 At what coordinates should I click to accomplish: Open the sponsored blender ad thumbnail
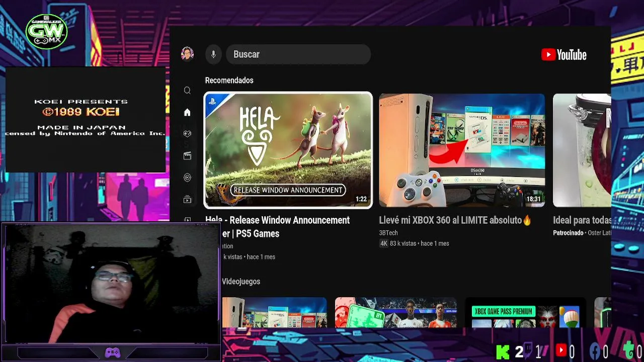tap(582, 150)
